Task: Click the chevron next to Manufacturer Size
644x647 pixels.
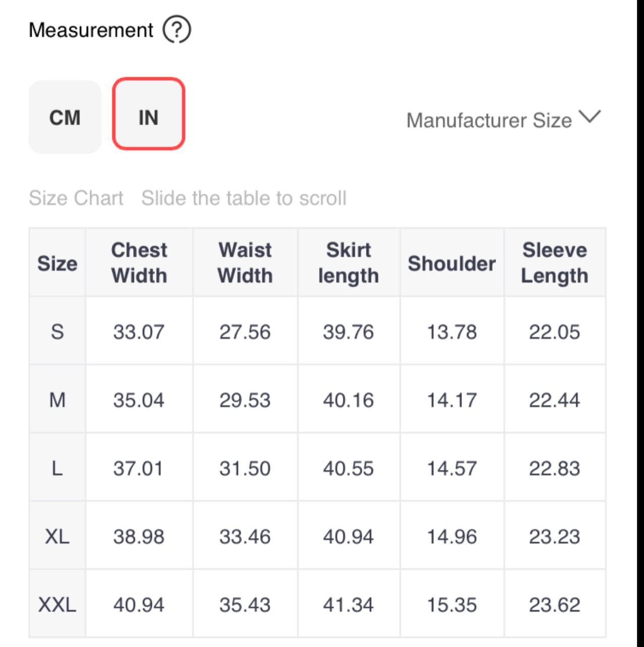Action: (590, 117)
